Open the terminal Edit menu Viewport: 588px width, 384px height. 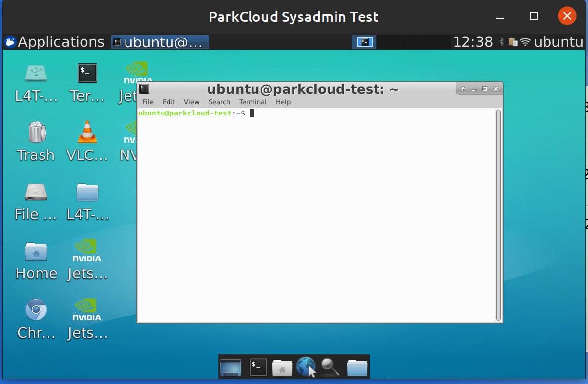(x=168, y=102)
